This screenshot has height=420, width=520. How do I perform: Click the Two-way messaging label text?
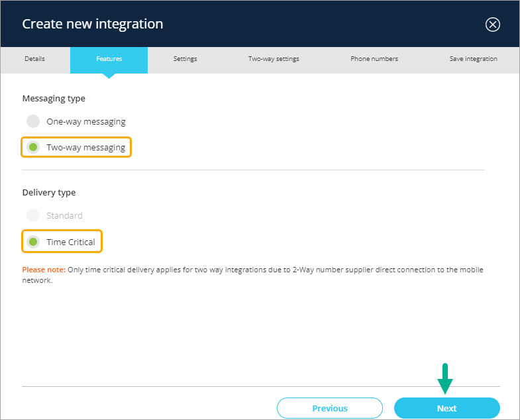[x=86, y=147]
